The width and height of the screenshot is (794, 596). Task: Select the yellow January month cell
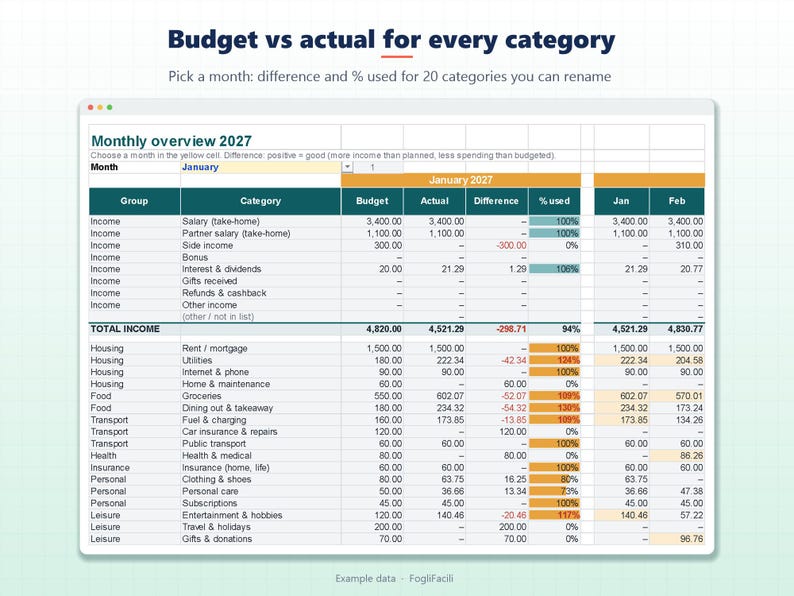261,167
